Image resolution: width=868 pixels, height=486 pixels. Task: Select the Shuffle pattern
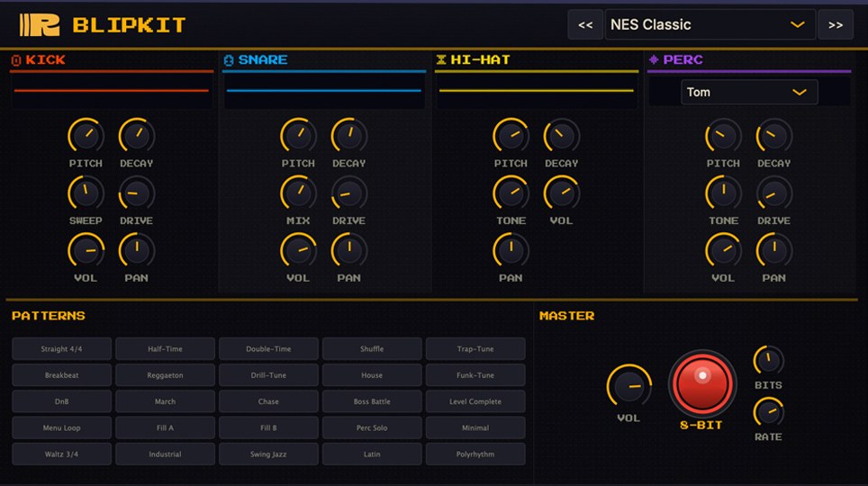click(372, 348)
